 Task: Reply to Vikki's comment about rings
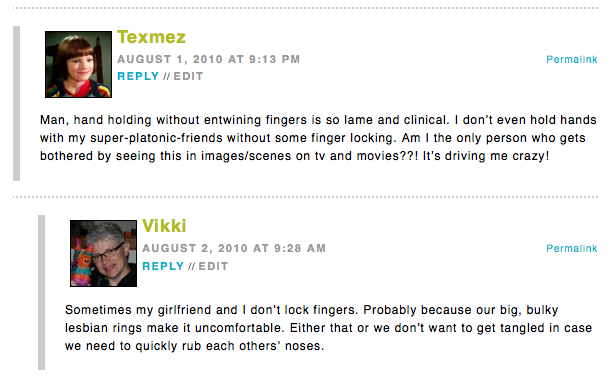(163, 266)
